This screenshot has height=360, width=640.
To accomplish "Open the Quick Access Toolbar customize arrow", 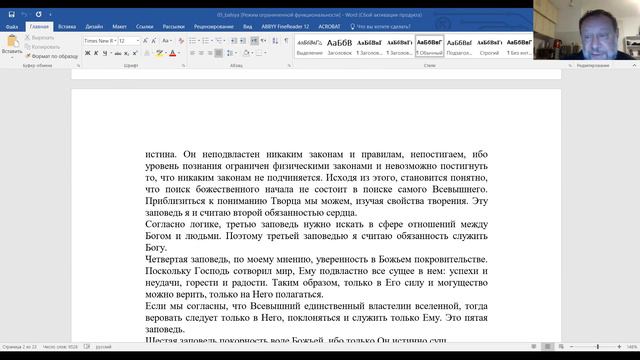I will coord(50,15).
